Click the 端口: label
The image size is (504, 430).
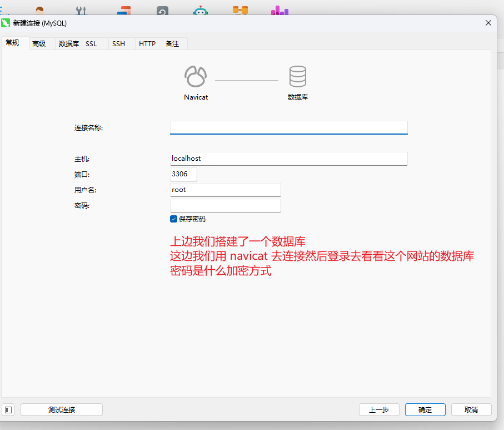[x=82, y=175]
